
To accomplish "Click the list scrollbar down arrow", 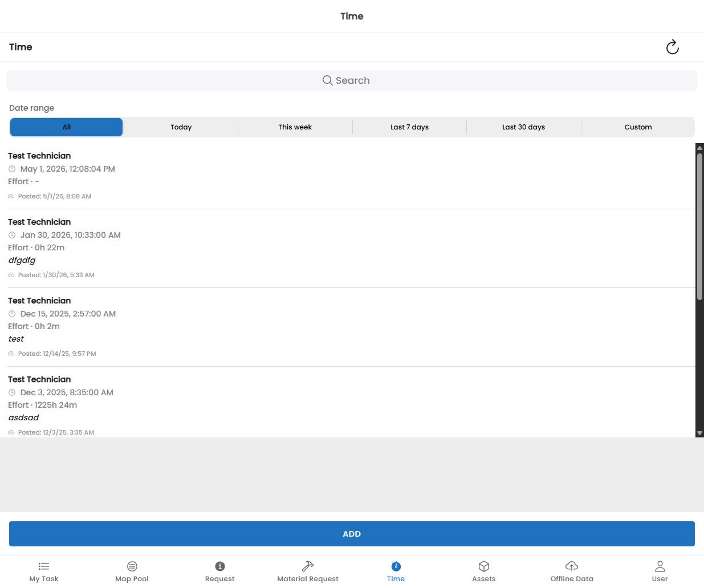I will coord(699,433).
